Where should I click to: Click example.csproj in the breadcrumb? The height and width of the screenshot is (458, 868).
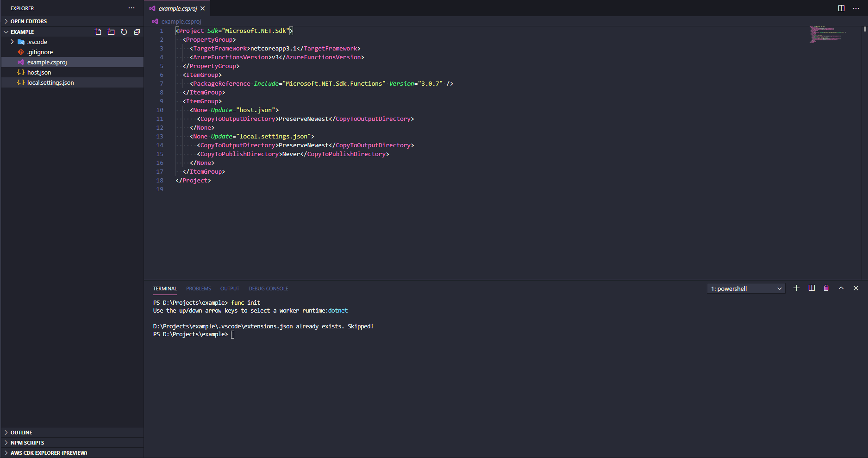(181, 21)
